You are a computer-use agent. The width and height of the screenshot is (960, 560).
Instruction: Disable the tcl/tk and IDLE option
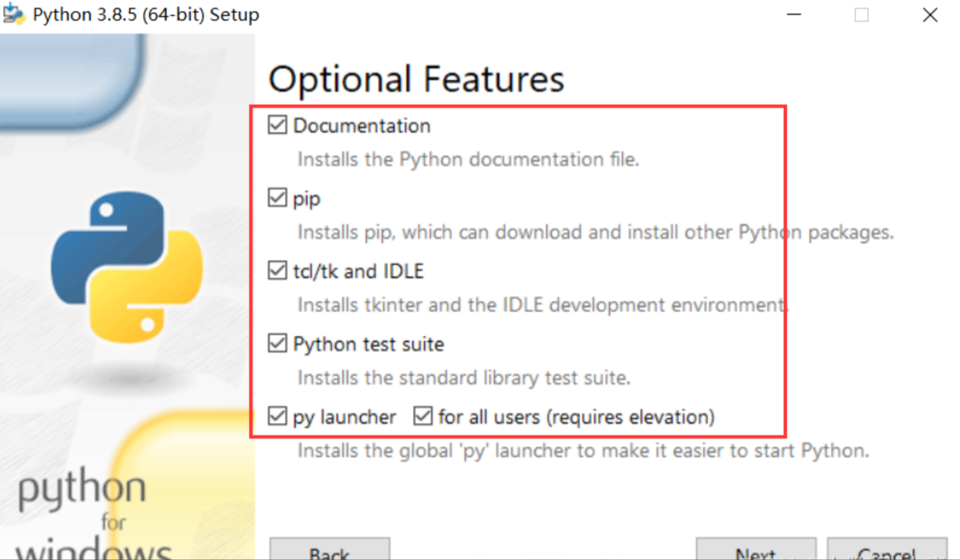(278, 270)
